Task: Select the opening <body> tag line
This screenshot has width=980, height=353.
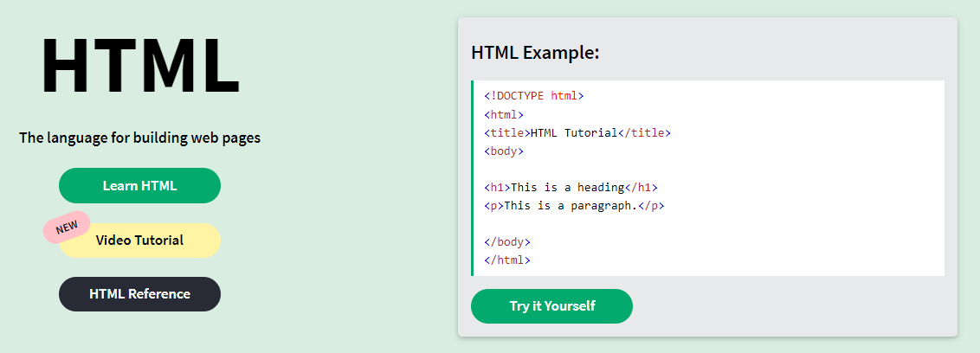Action: tap(504, 151)
